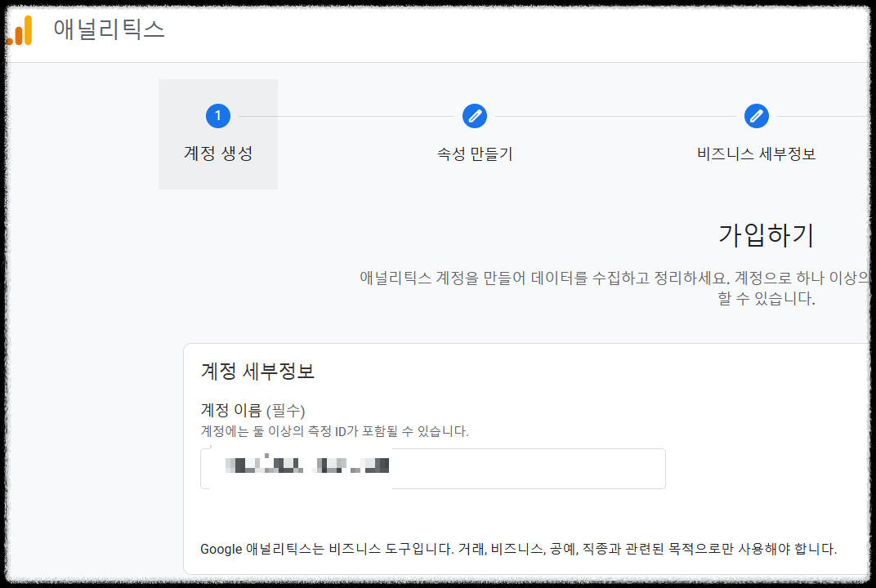Image resolution: width=876 pixels, height=588 pixels.
Task: Focus the 계정 이름 input field
Action: [433, 469]
